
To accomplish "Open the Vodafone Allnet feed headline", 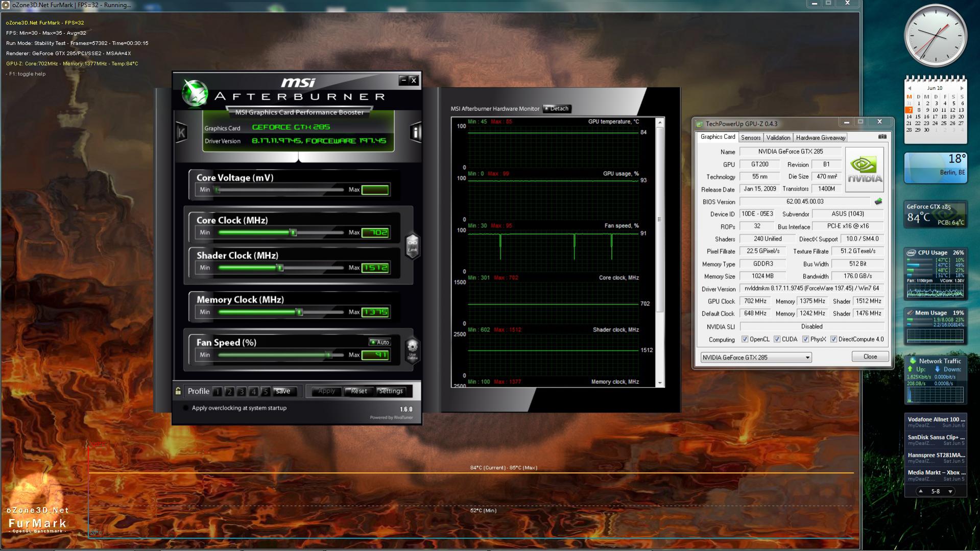I will pyautogui.click(x=936, y=419).
